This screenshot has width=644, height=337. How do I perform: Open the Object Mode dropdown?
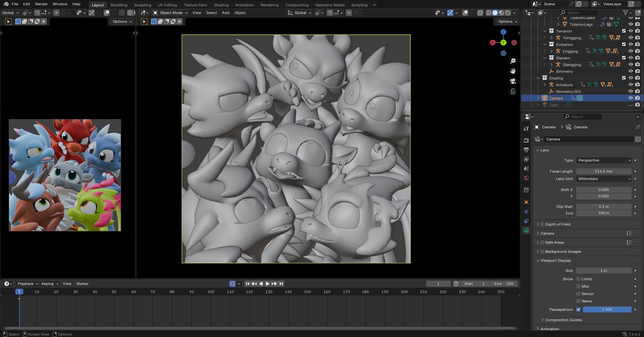pyautogui.click(x=170, y=13)
